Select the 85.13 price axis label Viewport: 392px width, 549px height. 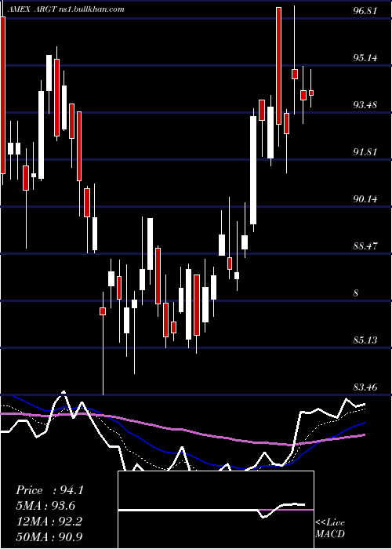[365, 340]
